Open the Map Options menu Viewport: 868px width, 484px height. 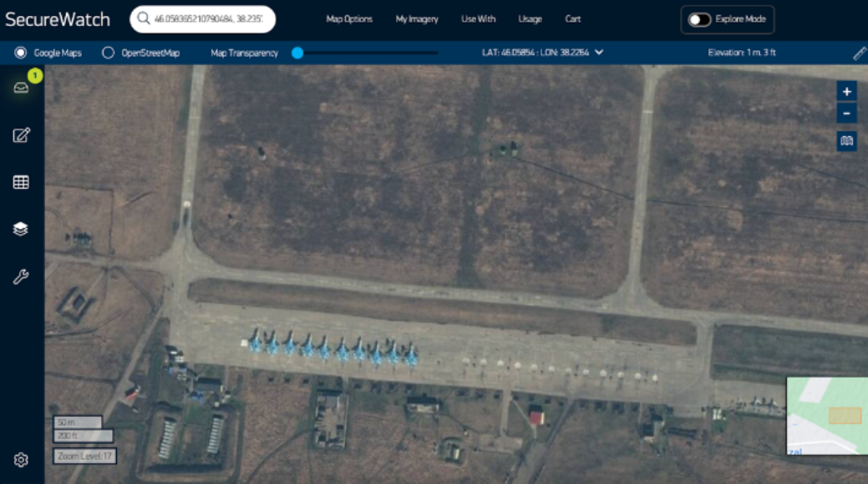[x=349, y=19]
